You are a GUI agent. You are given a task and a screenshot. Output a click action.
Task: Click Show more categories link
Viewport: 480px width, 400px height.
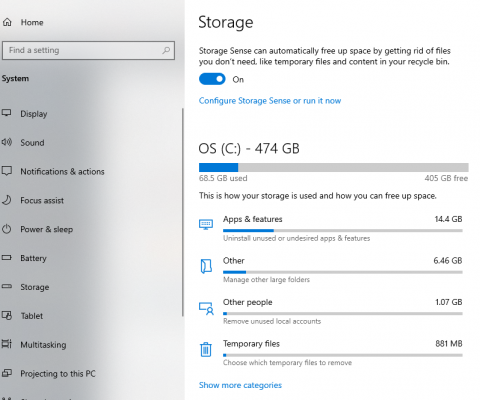pyautogui.click(x=240, y=385)
